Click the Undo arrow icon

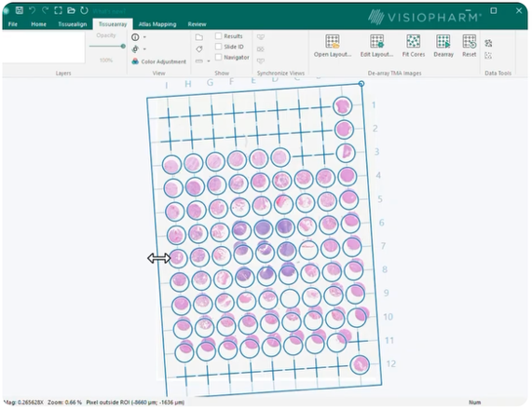(x=33, y=10)
